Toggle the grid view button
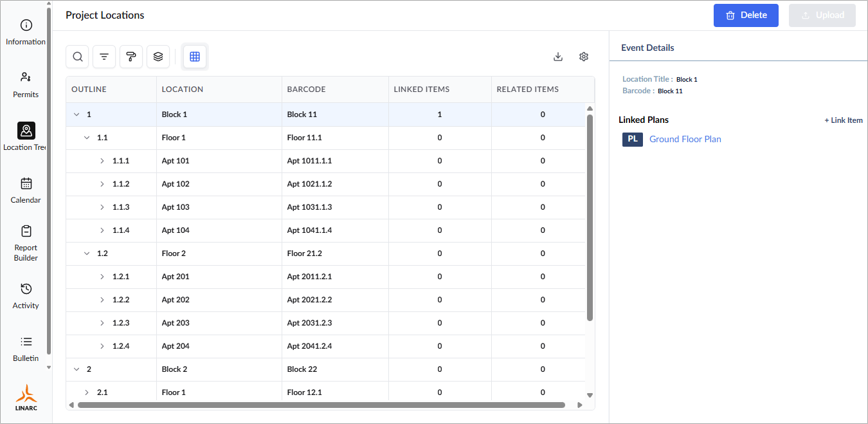Image resolution: width=868 pixels, height=424 pixels. (195, 57)
